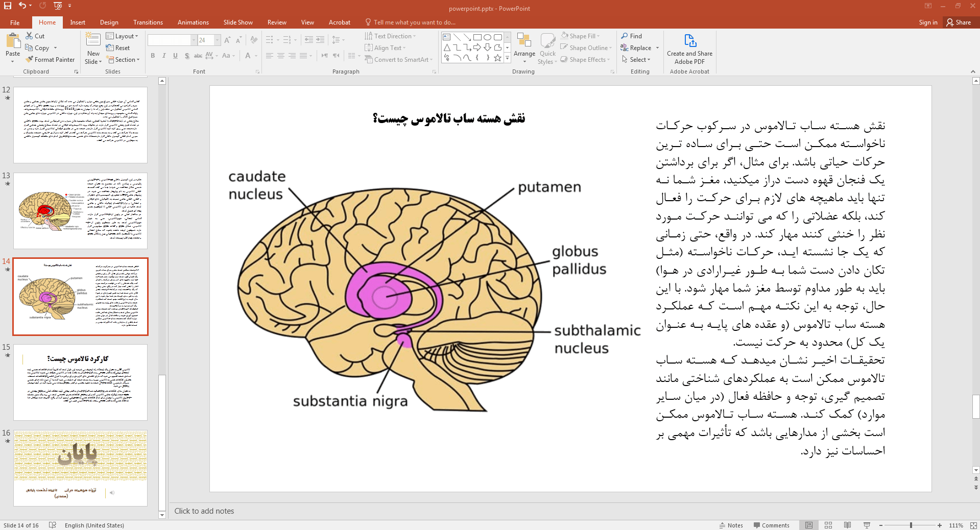This screenshot has width=980, height=530.
Task: Toggle Strikethrough formatting
Action: pos(198,56)
